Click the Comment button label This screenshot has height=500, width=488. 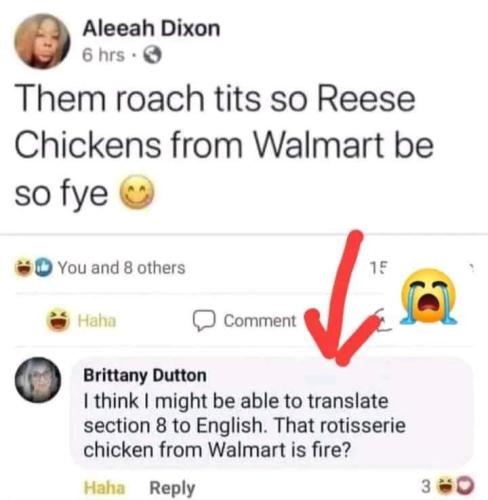click(260, 321)
